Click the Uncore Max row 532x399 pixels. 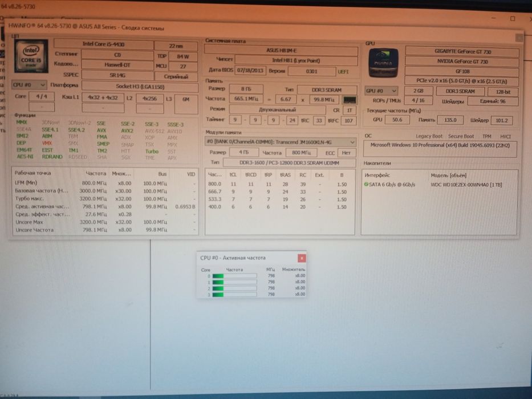click(x=105, y=222)
